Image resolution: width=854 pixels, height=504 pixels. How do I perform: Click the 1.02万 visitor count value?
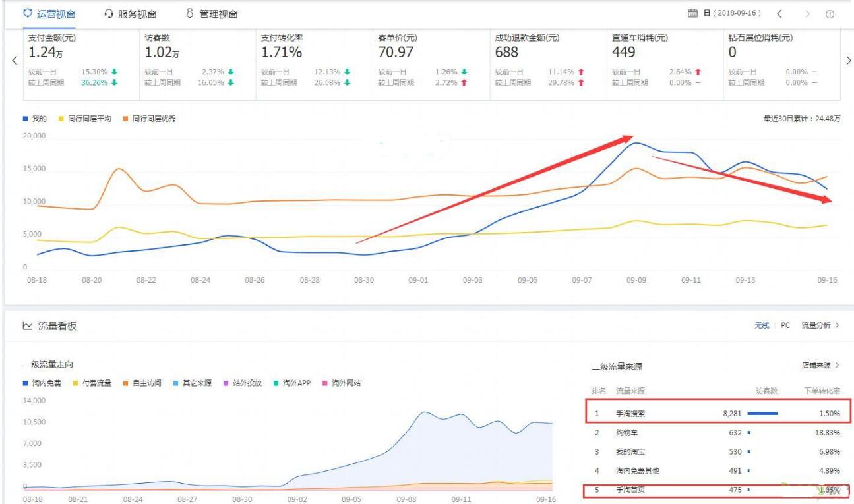point(162,52)
